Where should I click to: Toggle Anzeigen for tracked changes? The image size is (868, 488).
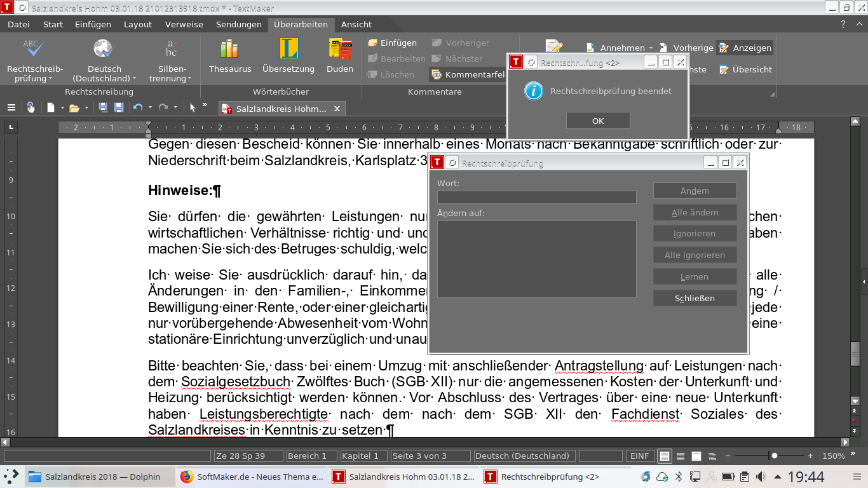point(745,48)
